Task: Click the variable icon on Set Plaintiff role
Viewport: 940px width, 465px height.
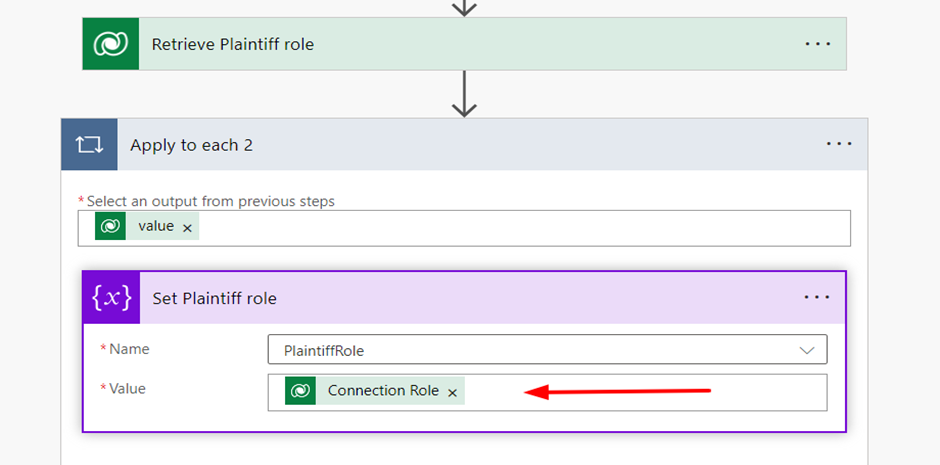Action: (111, 298)
